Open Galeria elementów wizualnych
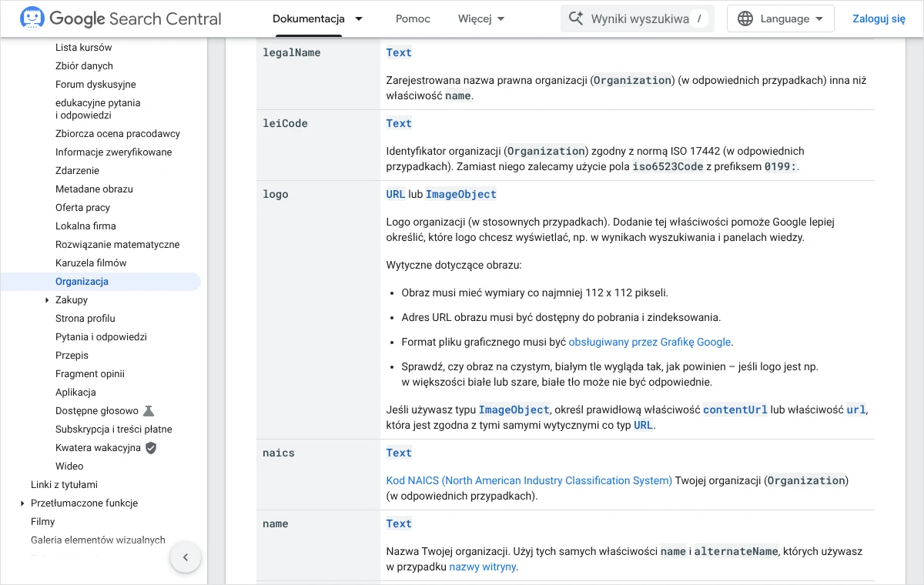The image size is (924, 585). (x=98, y=540)
